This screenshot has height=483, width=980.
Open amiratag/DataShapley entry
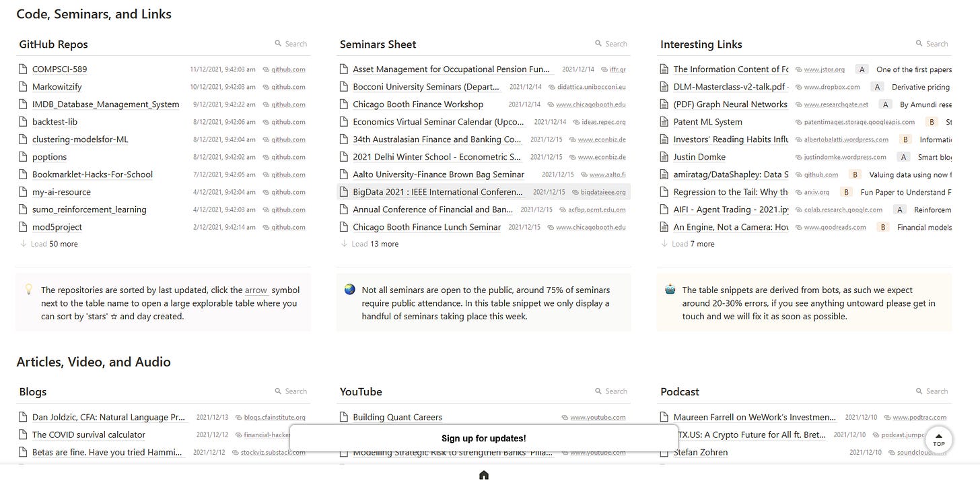point(731,174)
